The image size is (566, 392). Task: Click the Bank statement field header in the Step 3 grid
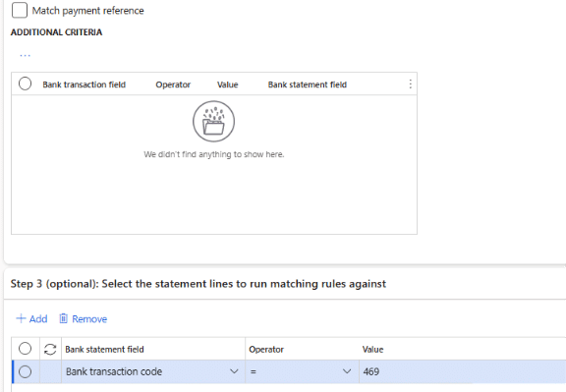click(104, 350)
